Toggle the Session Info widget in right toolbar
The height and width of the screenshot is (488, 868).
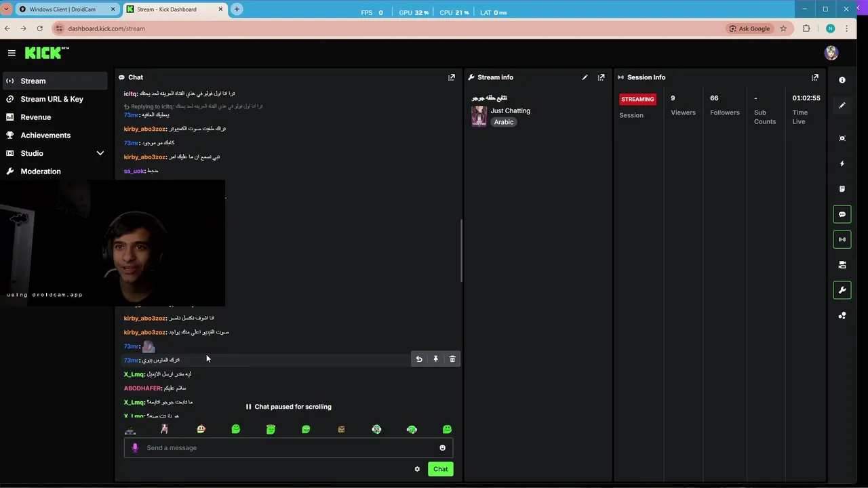(x=842, y=239)
